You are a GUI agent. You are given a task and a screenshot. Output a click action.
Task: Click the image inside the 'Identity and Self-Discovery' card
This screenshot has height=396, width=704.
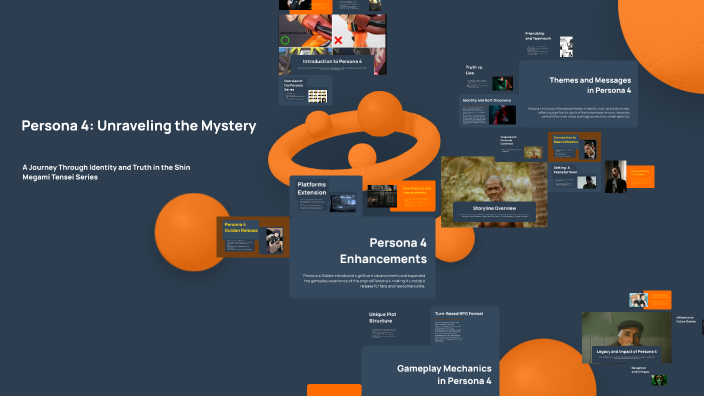pyautogui.click(x=502, y=115)
